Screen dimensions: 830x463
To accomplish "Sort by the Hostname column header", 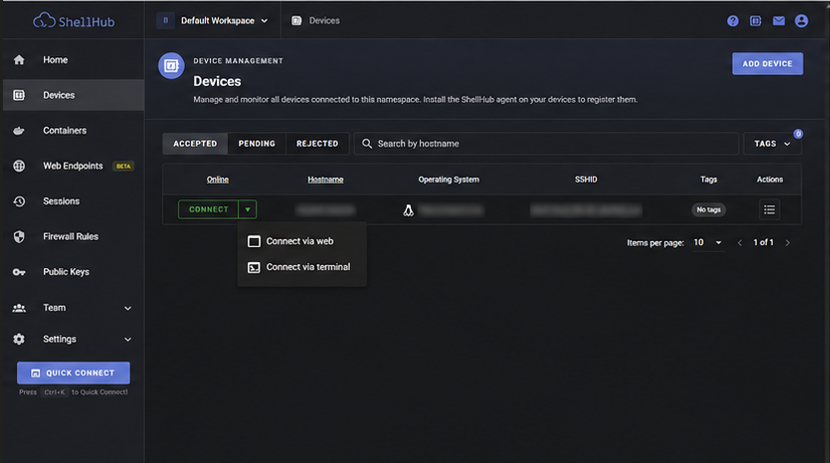I will click(326, 179).
